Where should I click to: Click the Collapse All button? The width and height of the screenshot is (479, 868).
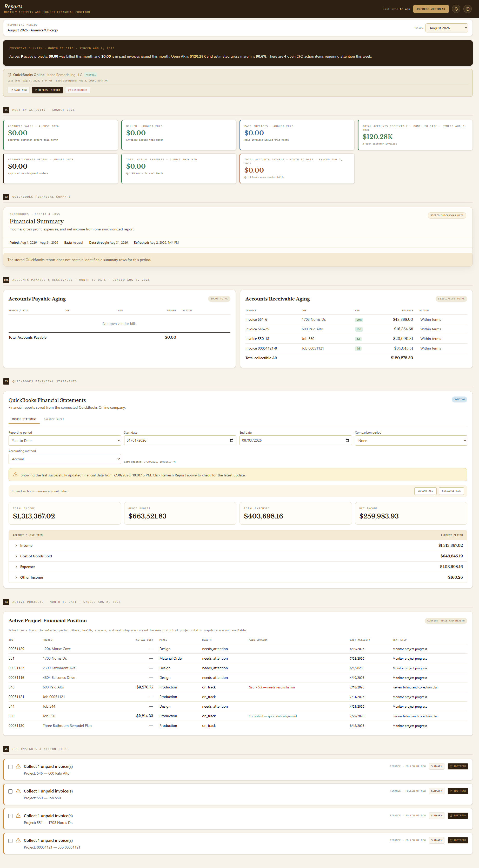click(451, 491)
